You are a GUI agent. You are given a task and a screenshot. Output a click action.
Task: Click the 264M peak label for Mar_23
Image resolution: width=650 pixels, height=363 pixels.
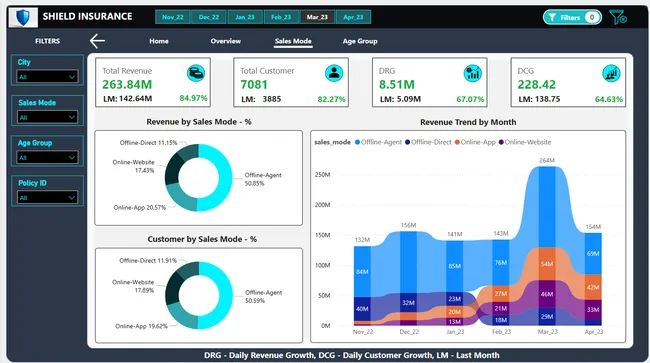point(547,160)
